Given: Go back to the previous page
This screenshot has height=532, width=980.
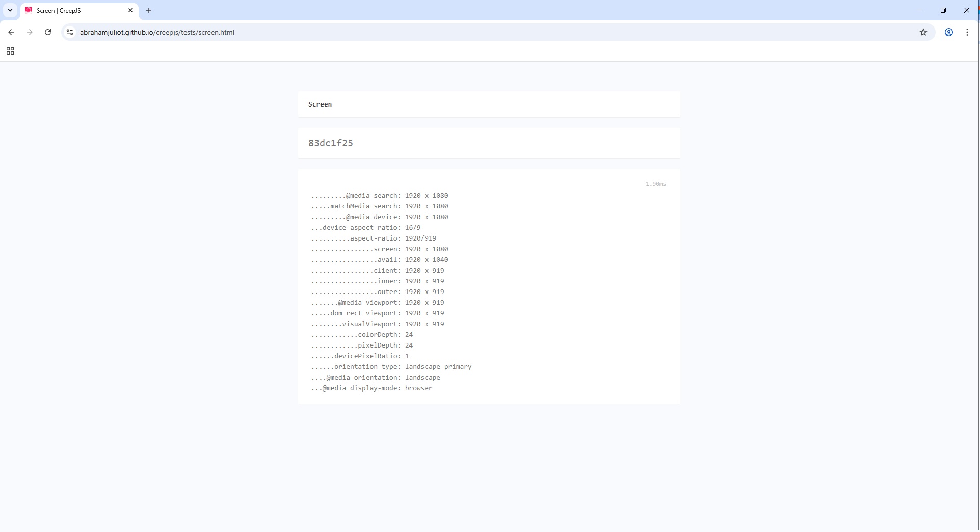Looking at the screenshot, I should point(11,32).
